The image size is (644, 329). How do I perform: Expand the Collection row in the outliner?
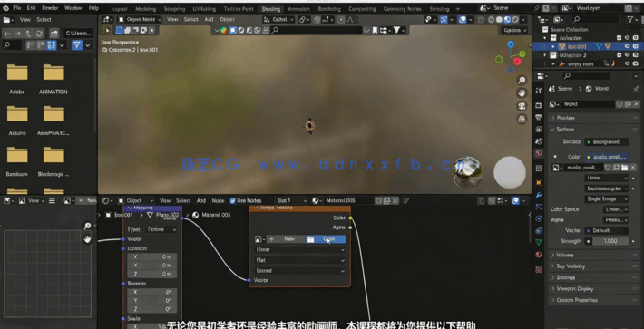(x=545, y=38)
